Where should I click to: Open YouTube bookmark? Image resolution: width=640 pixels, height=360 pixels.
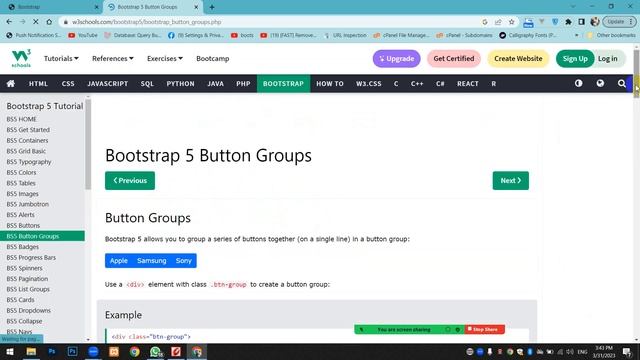83,36
